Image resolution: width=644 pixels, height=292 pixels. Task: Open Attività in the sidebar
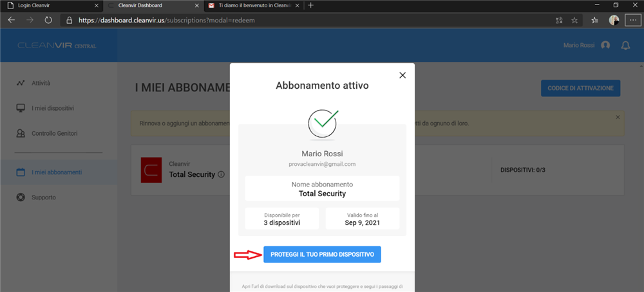pos(41,83)
